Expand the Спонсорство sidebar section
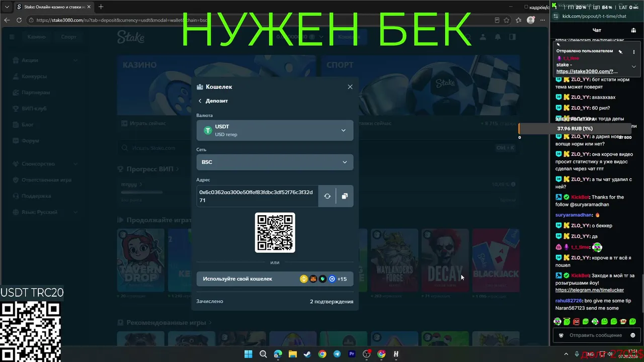The height and width of the screenshot is (362, 644). point(45,164)
